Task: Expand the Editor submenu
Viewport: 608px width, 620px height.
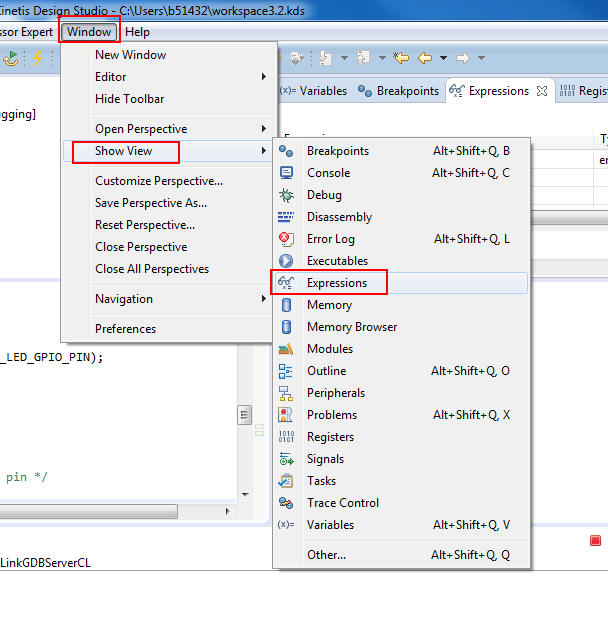Action: click(170, 77)
